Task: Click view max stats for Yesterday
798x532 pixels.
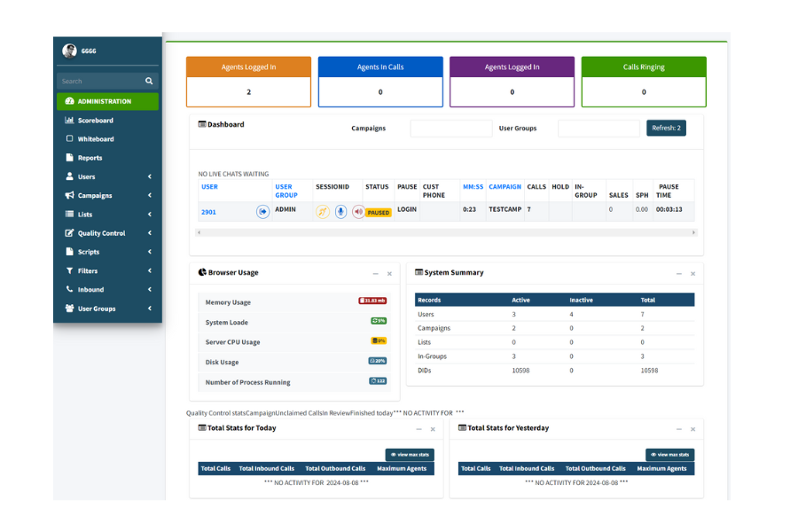Action: (x=669, y=455)
